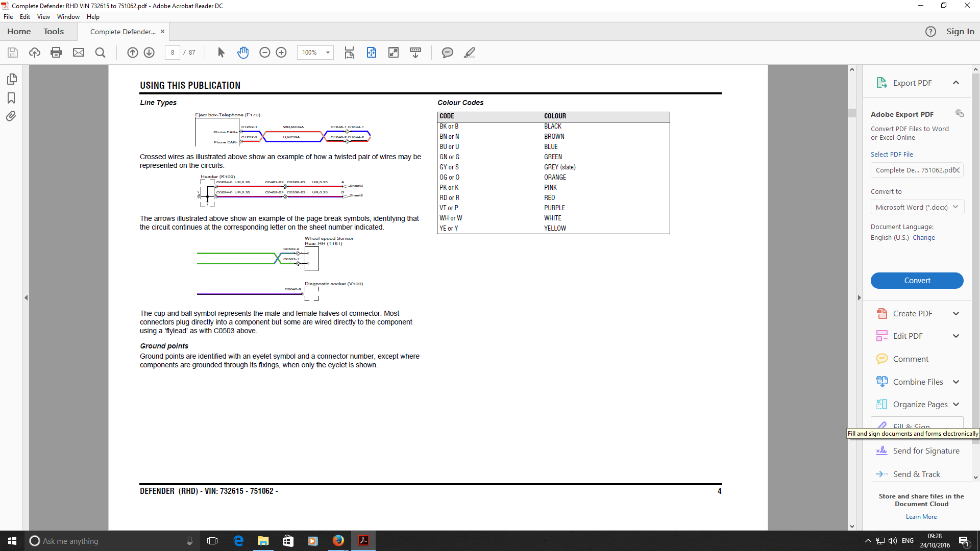Viewport: 980px width, 551px height.
Task: Collapse left navigation pane arrow
Action: coord(26,297)
